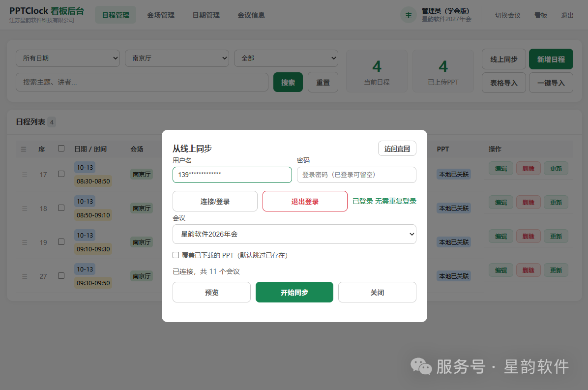The image size is (588, 390).
Task: Click the red 退出登录 button
Action: (305, 201)
